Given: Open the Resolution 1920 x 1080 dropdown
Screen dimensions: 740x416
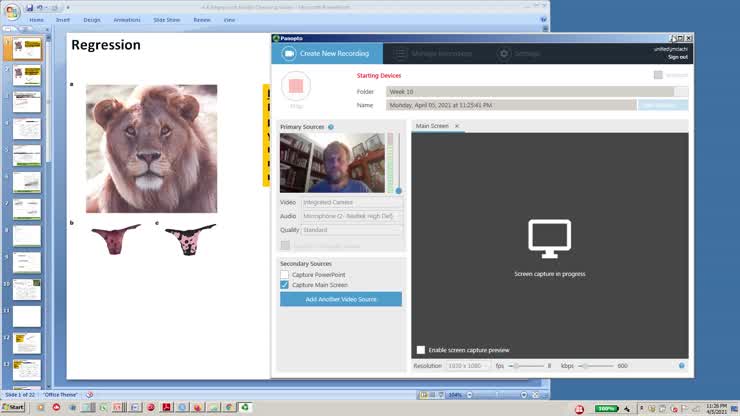Looking at the screenshot, I should click(468, 366).
